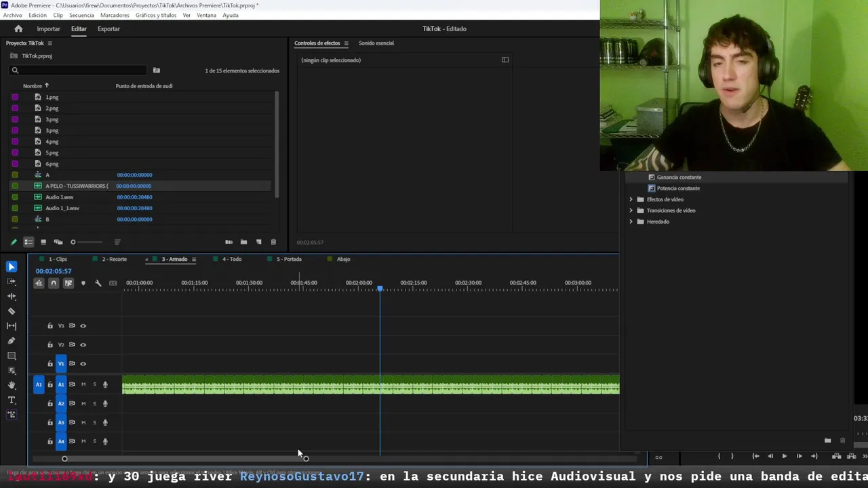
Task: Toggle visibility eye of track V2
Action: (x=83, y=345)
